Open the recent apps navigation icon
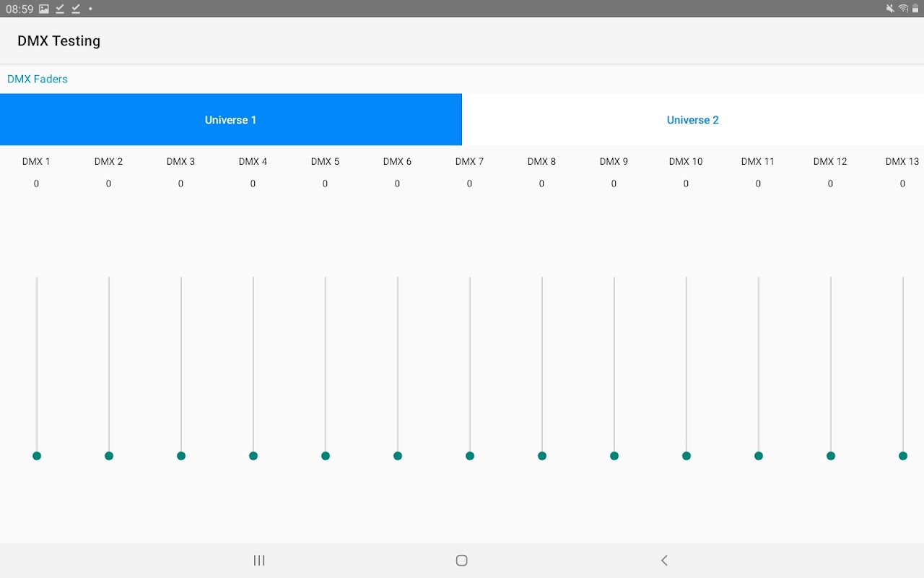Viewport: 924px width, 578px height. click(259, 560)
